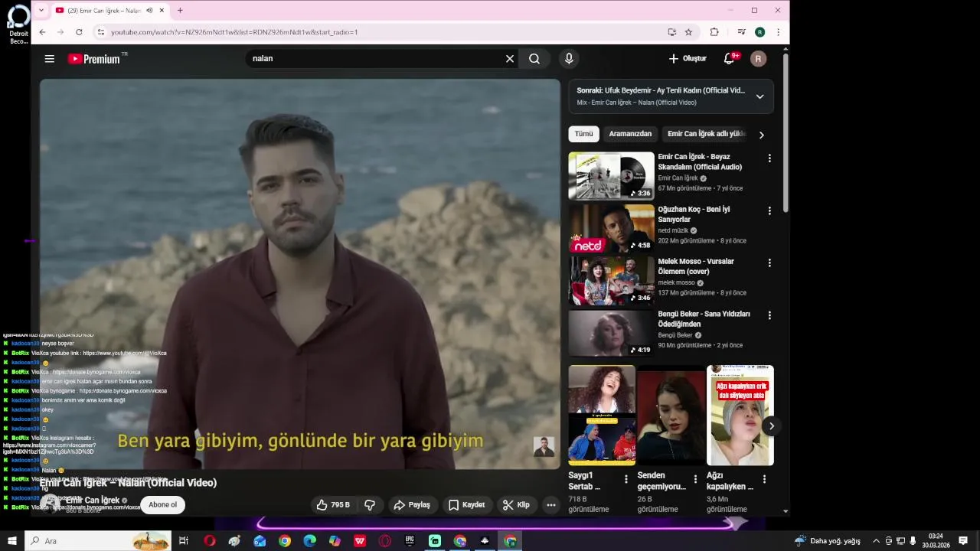The width and height of the screenshot is (980, 551).
Task: Open the account avatar menu
Action: pyautogui.click(x=758, y=59)
